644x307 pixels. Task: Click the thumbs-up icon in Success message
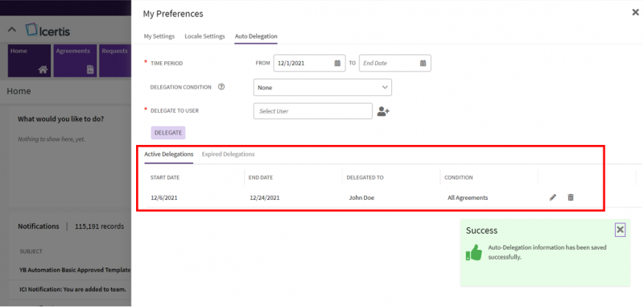point(473,252)
